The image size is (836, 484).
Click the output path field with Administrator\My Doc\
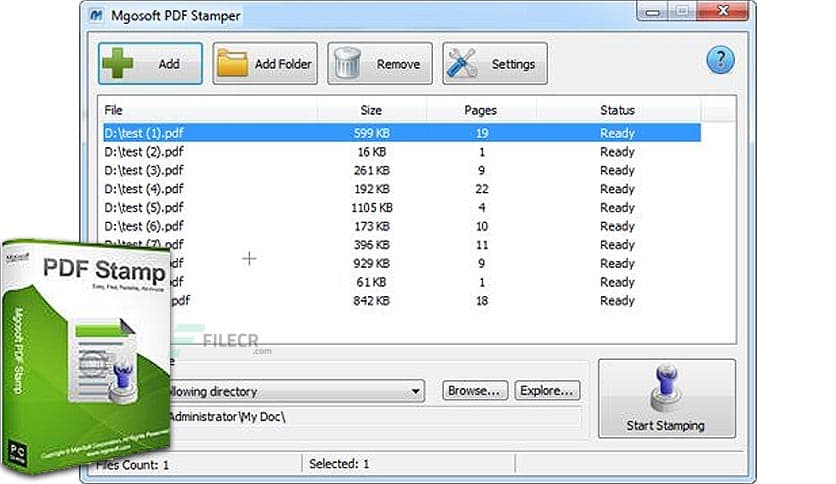pos(373,417)
